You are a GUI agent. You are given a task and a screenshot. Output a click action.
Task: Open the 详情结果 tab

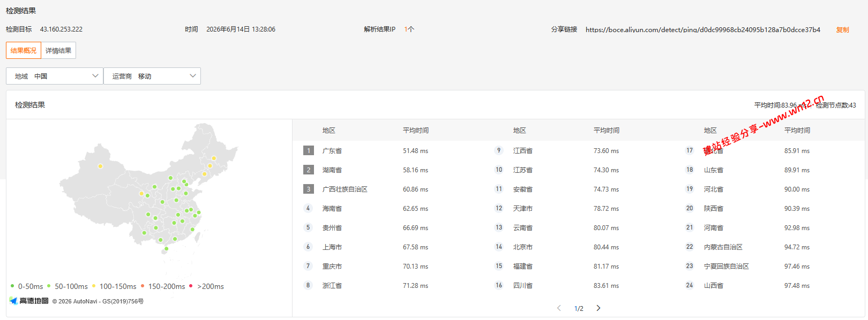58,50
